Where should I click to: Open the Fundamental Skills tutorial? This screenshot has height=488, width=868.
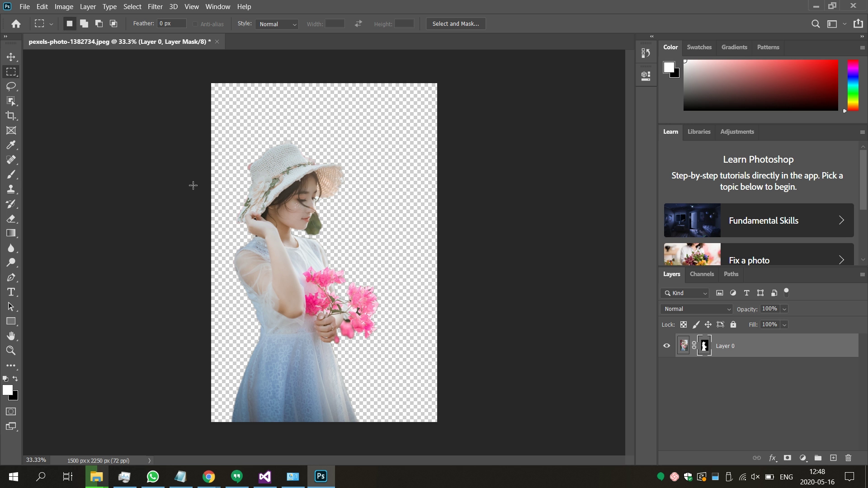[x=758, y=220]
